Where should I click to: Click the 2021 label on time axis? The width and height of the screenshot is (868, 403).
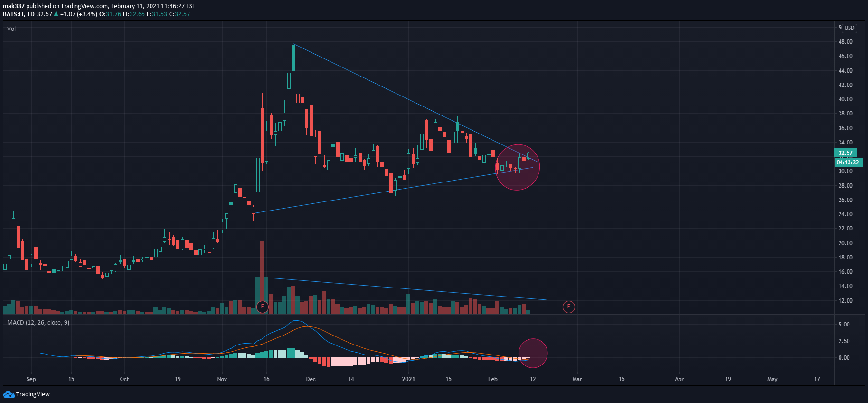(408, 379)
